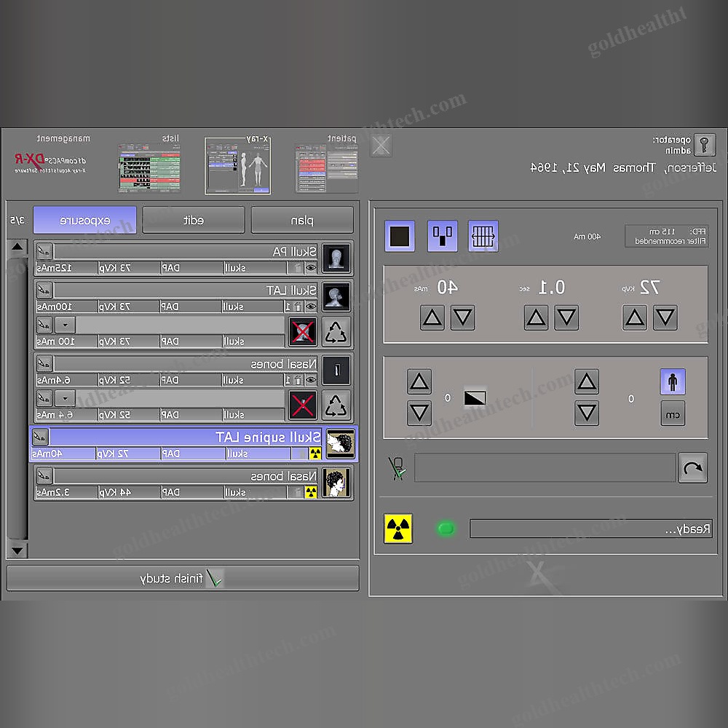Open the lists screen thumbnail
The image size is (728, 728).
[x=149, y=167]
